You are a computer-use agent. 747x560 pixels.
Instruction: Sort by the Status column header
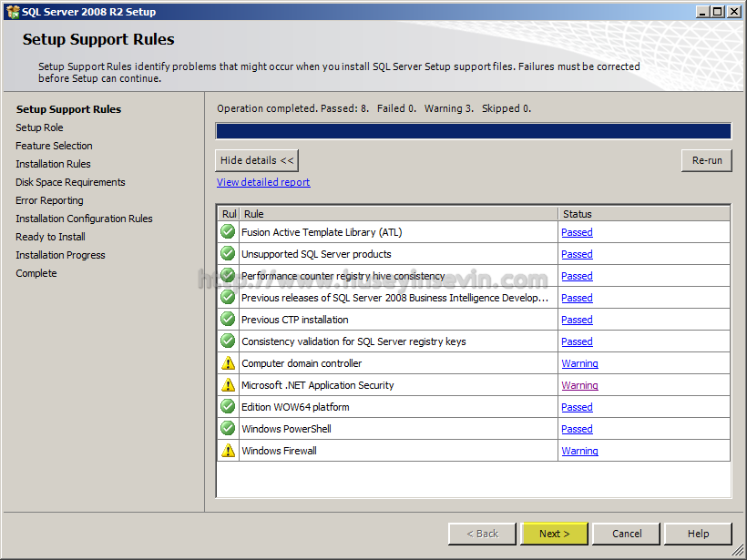tap(644, 214)
